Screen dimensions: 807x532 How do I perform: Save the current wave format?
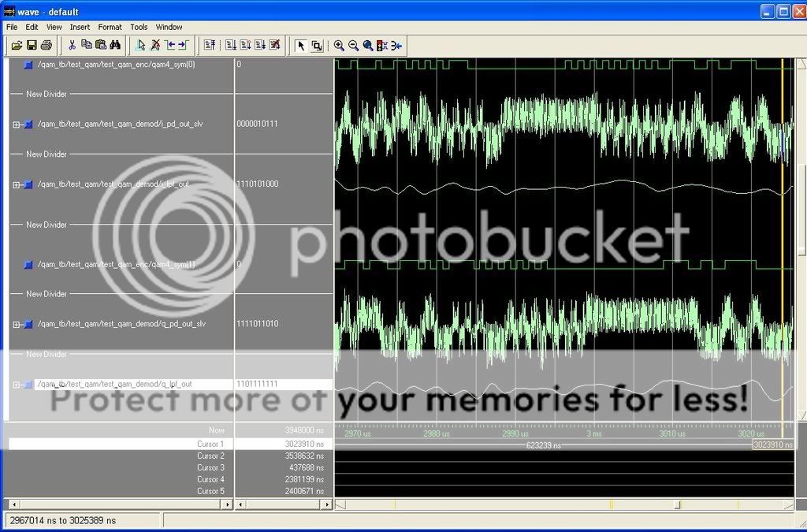pos(31,45)
